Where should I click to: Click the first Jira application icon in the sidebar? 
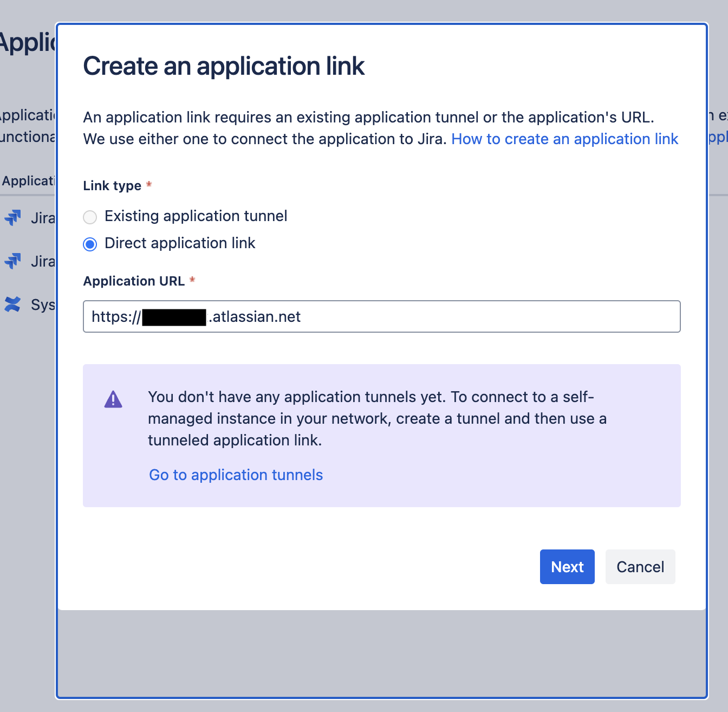tap(13, 217)
